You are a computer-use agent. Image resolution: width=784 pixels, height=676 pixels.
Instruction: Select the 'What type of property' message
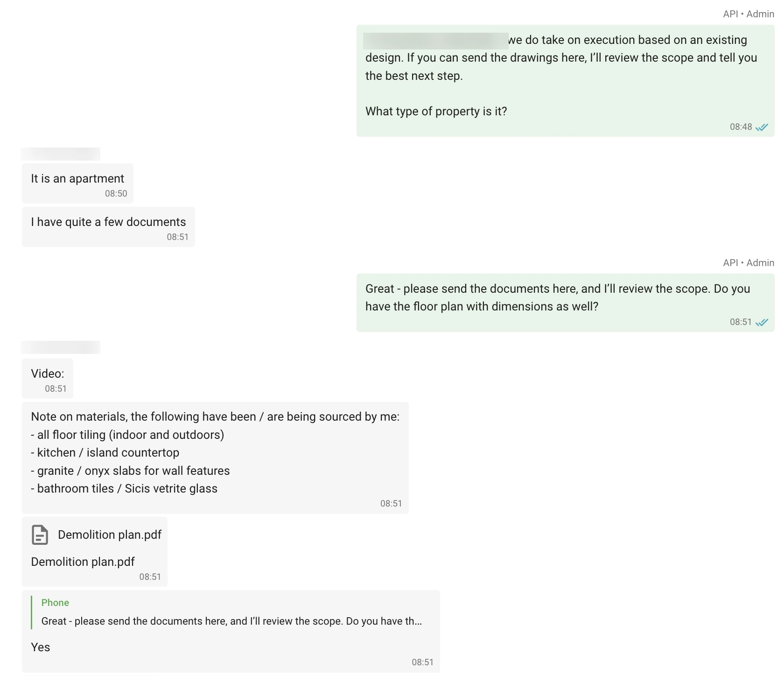[x=566, y=81]
